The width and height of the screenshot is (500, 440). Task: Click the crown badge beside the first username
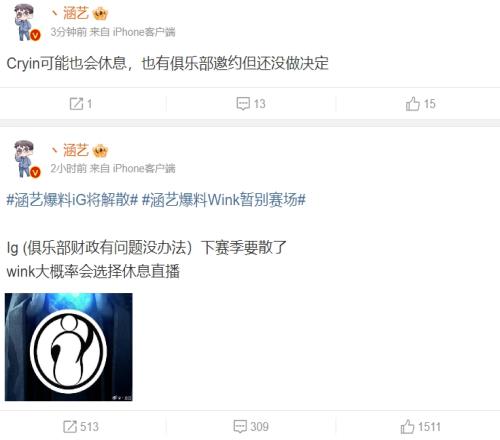point(100,14)
